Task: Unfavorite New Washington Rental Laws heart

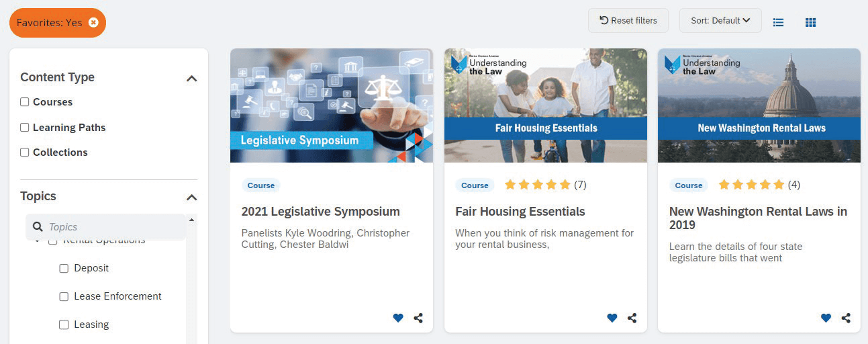Action: pyautogui.click(x=826, y=318)
